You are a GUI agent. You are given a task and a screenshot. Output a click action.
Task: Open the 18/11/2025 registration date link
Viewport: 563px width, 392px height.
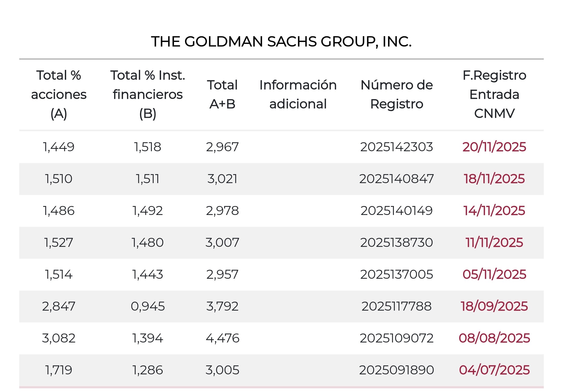click(494, 179)
